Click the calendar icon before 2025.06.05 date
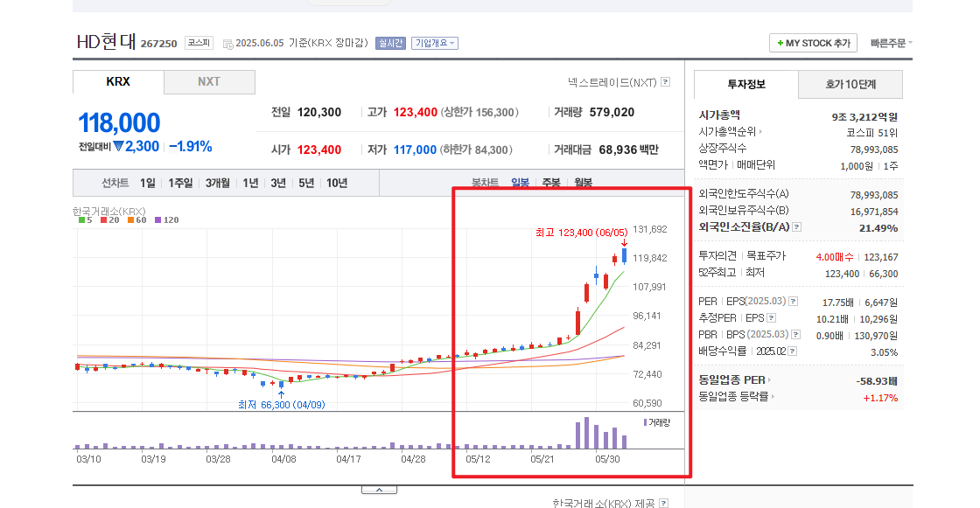This screenshot has height=508, width=980. click(228, 44)
